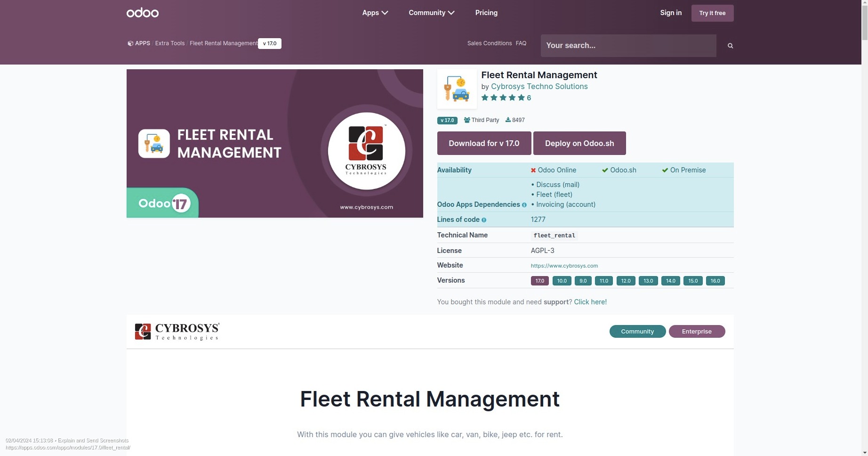Click the Odoo logo in the header
The width and height of the screenshot is (868, 456).
point(143,13)
